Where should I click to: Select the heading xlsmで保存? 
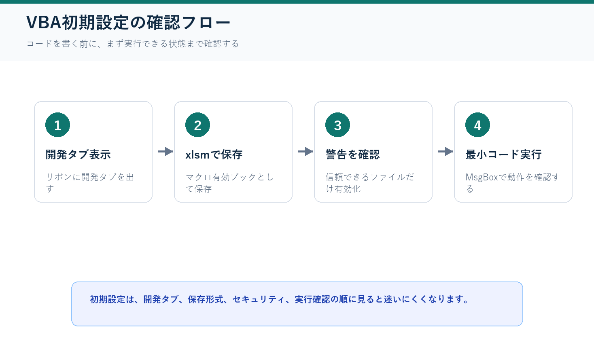pos(214,154)
